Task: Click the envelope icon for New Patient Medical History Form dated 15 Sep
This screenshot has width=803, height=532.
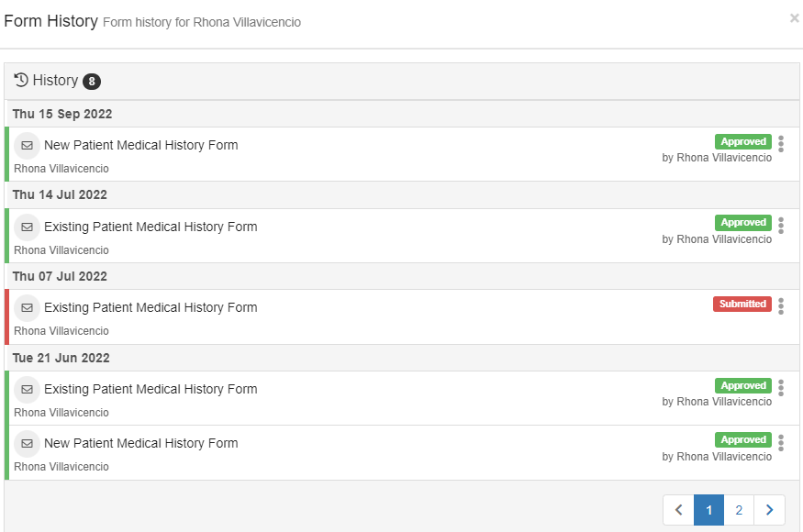Action: 27,145
